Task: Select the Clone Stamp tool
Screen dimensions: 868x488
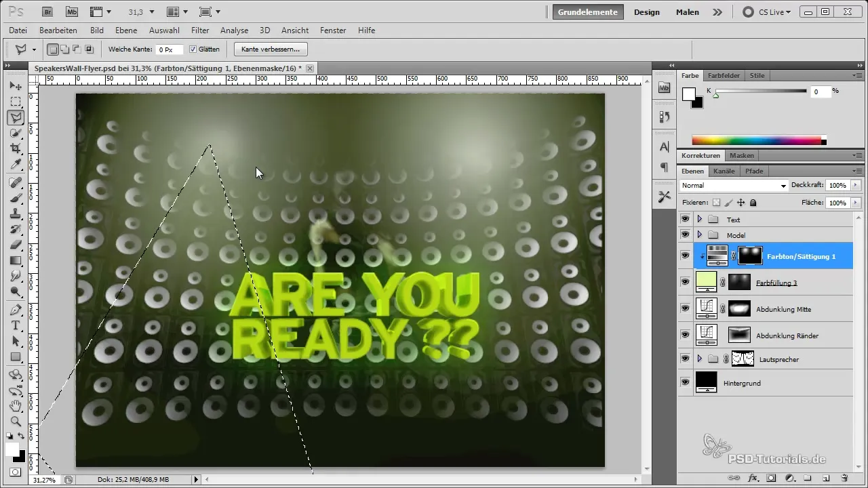Action: (16, 213)
